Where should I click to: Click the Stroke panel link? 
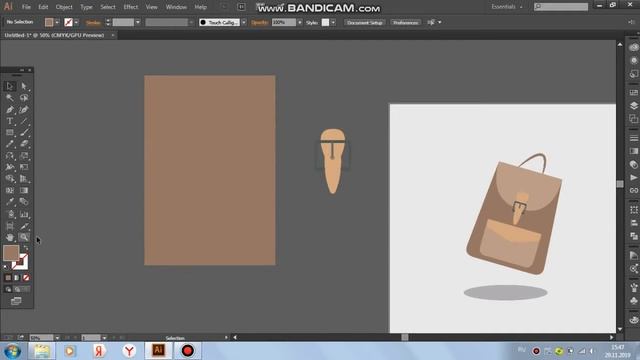point(93,23)
